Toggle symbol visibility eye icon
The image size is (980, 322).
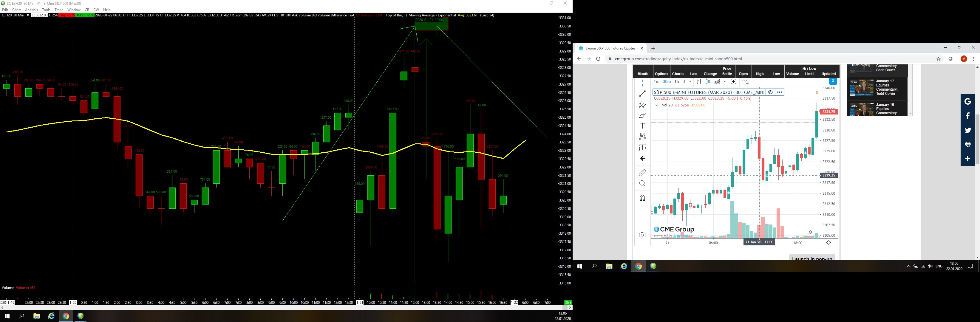click(x=770, y=92)
